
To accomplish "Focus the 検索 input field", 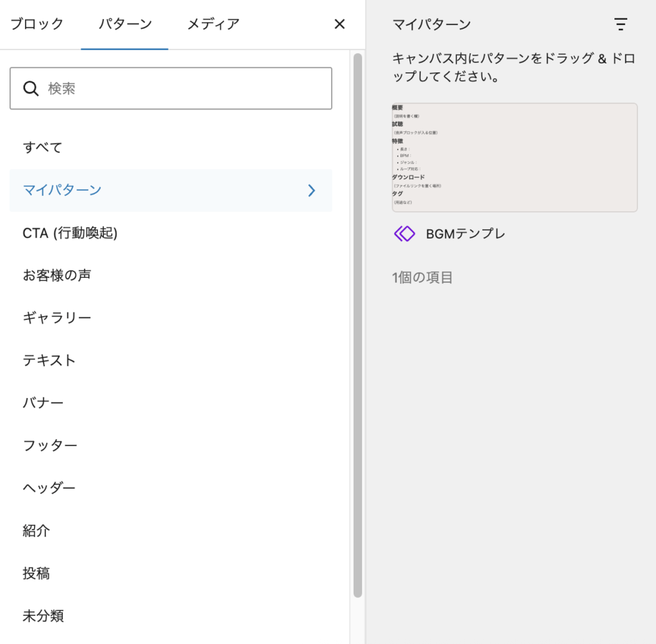I will pos(186,88).
